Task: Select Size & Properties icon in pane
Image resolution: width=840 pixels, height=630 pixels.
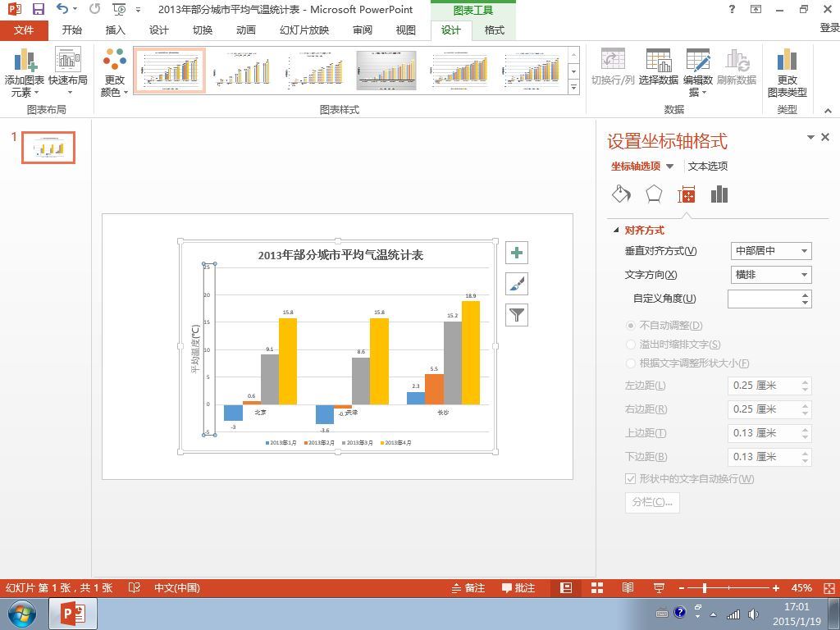Action: (x=687, y=194)
